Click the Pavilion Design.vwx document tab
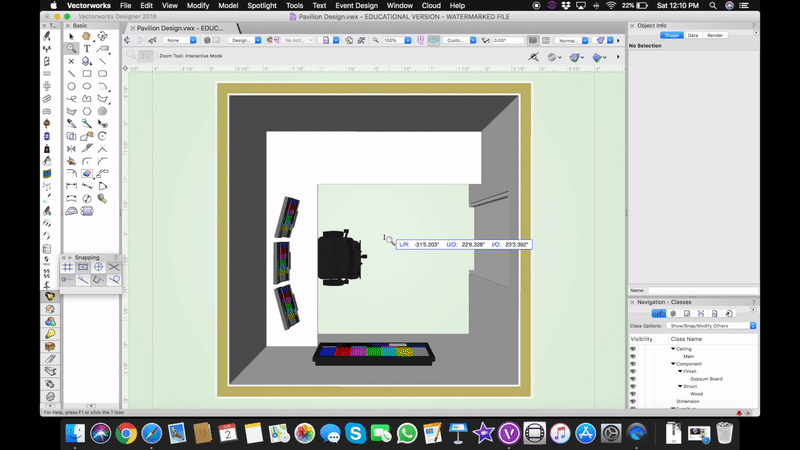This screenshot has height=450, width=800. pos(180,28)
